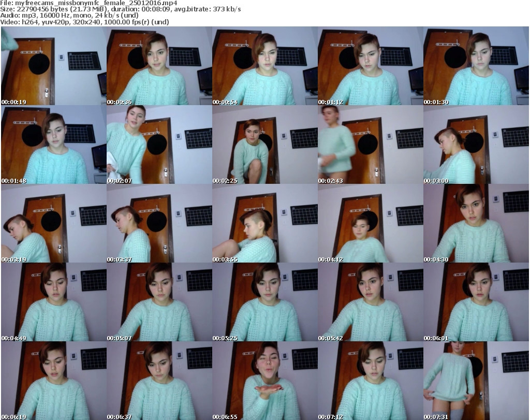The image size is (530, 420).
Task: Click the Audio mp3 info line
Action: point(69,16)
